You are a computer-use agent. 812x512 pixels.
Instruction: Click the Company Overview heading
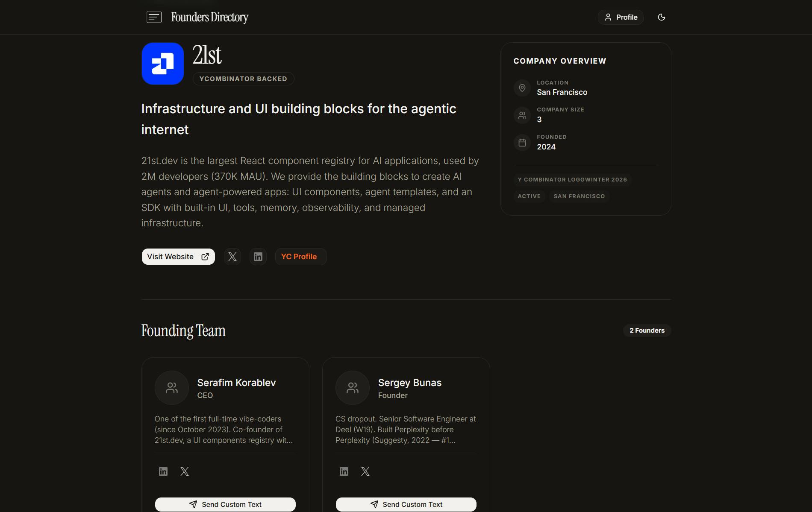click(x=560, y=61)
